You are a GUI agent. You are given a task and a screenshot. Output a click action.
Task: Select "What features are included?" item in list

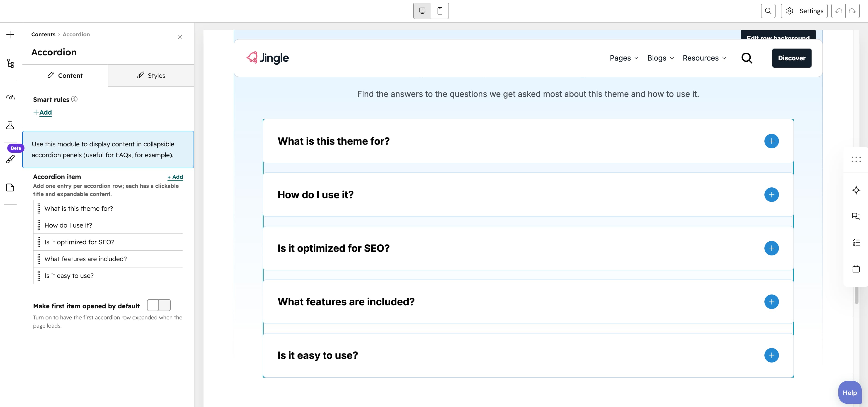click(108, 259)
